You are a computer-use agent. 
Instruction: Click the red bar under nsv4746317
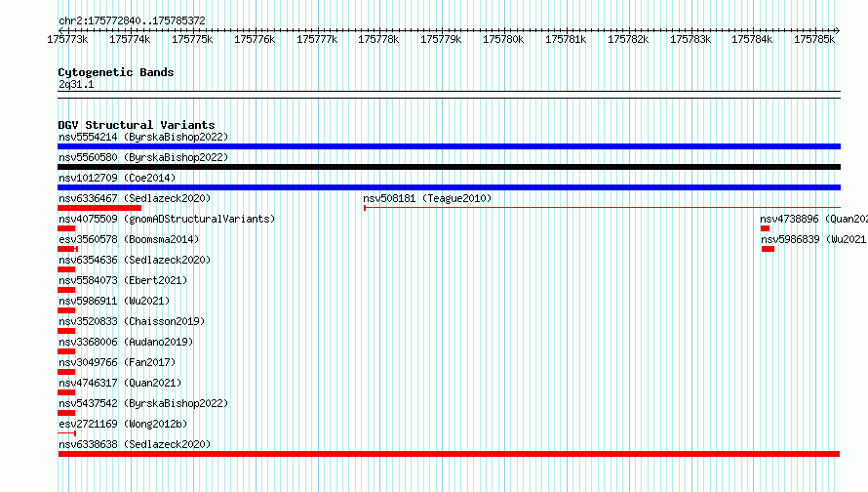[x=66, y=392]
